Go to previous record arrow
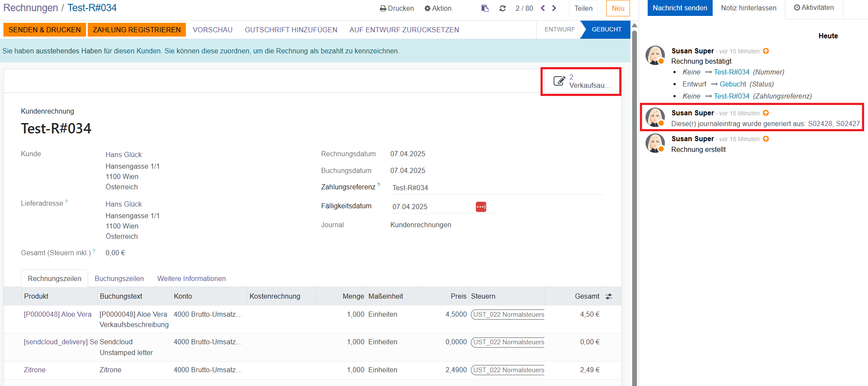Viewport: 868px width, 386px height. tap(543, 8)
